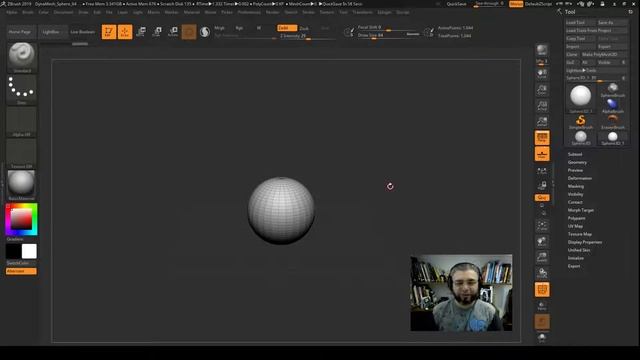640x360 pixels.
Task: Expand the Initialize subpalette
Action: pyautogui.click(x=576, y=258)
